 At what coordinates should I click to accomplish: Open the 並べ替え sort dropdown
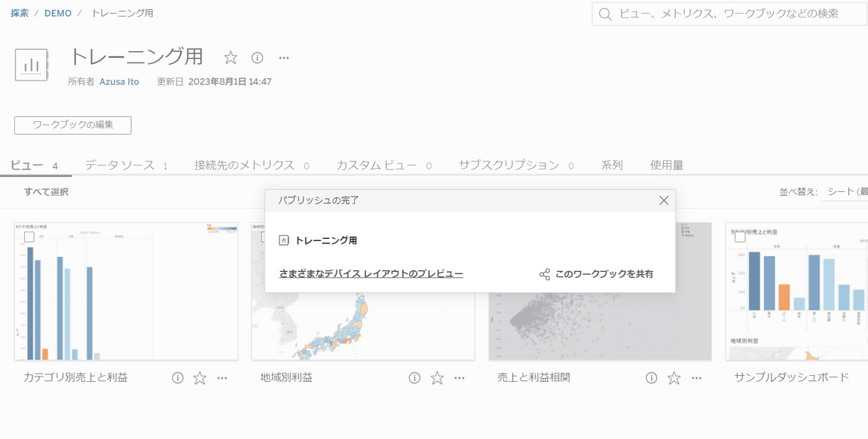tap(845, 192)
